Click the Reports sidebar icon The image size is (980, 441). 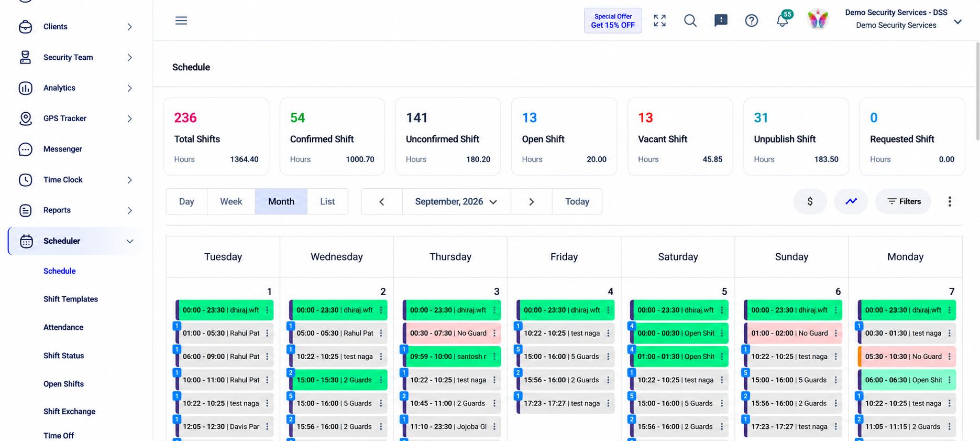pyautogui.click(x=25, y=210)
